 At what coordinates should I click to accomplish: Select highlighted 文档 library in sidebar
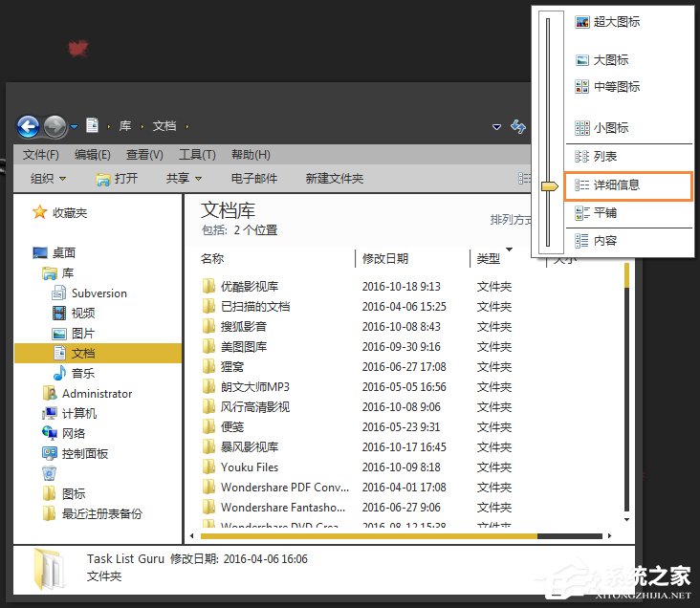coord(98,353)
